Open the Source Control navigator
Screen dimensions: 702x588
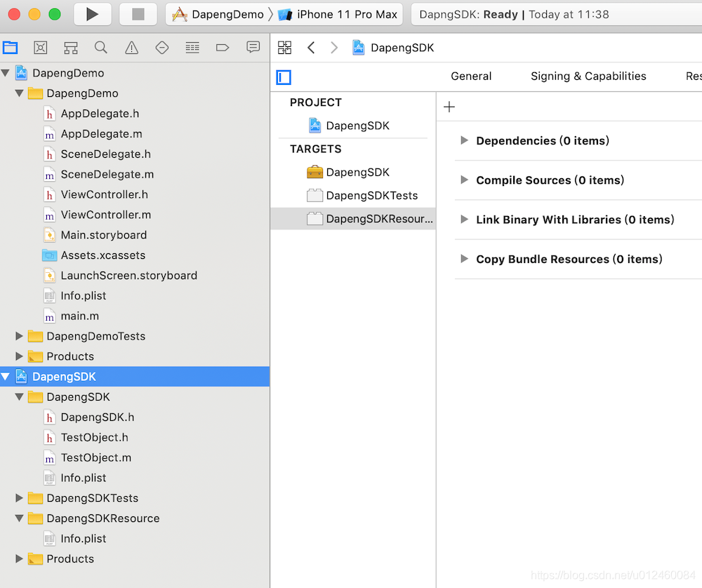[40, 48]
